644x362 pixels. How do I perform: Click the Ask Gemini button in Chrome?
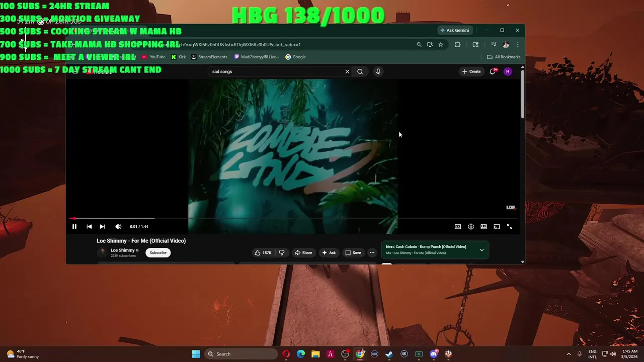[x=455, y=30]
